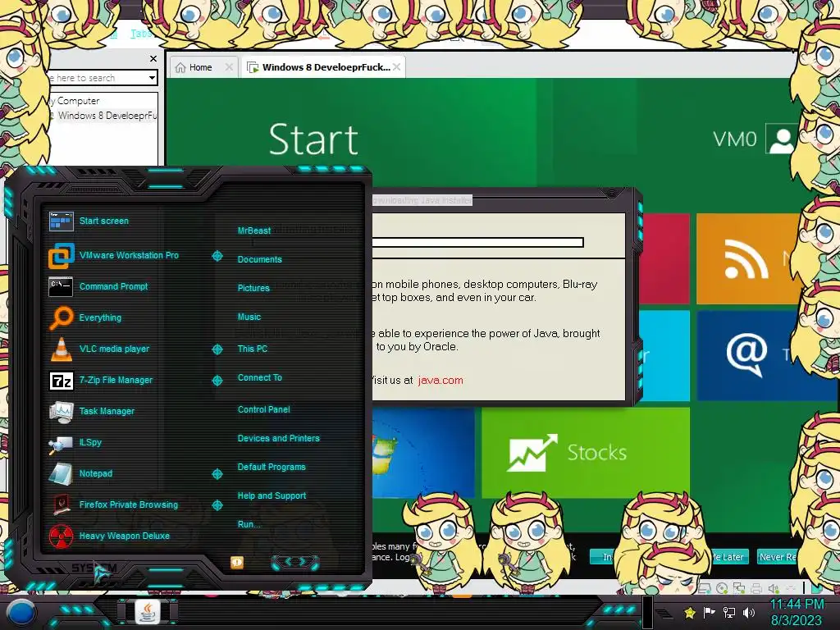Open This PC from the start menu
The height and width of the screenshot is (630, 840).
click(x=253, y=349)
